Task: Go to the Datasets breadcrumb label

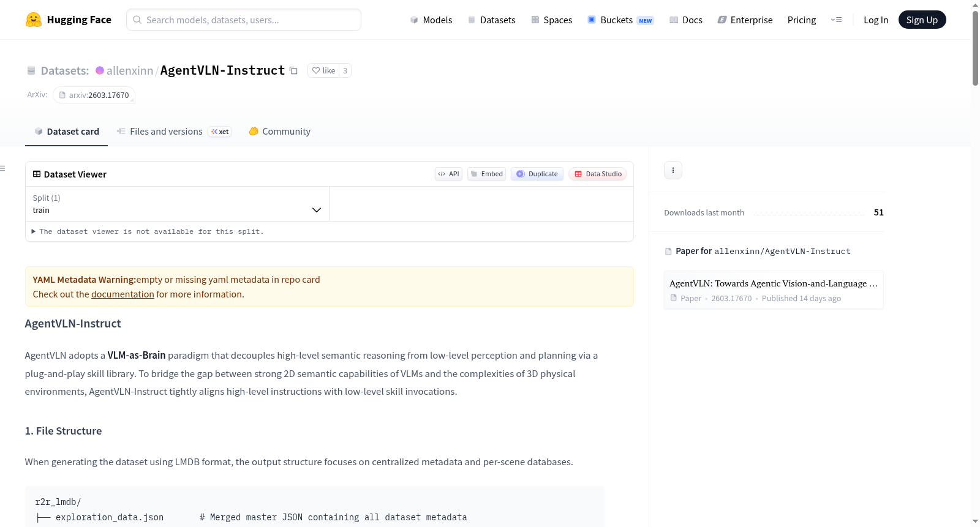Action: click(65, 70)
